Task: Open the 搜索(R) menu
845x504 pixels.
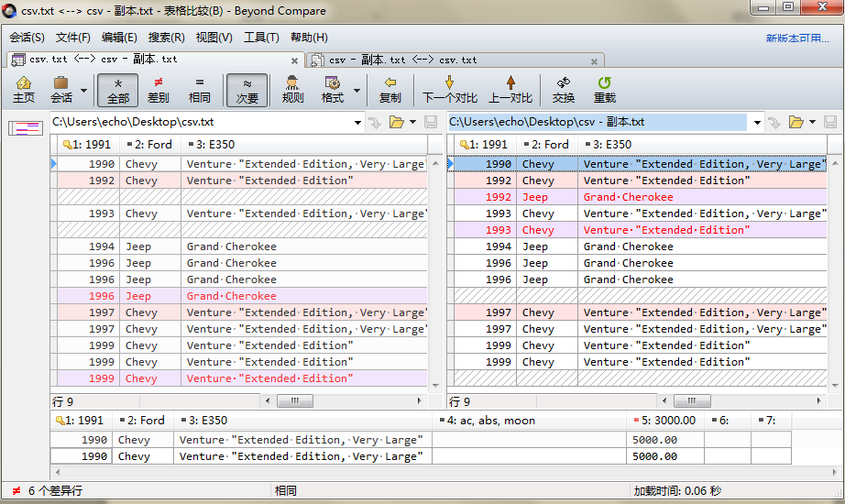Action: (166, 38)
